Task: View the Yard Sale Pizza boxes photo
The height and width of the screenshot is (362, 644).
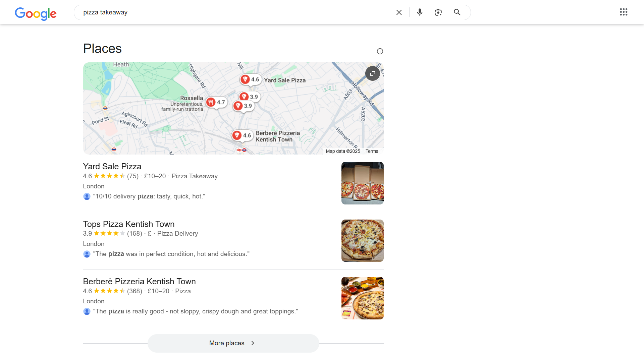Action: (363, 183)
